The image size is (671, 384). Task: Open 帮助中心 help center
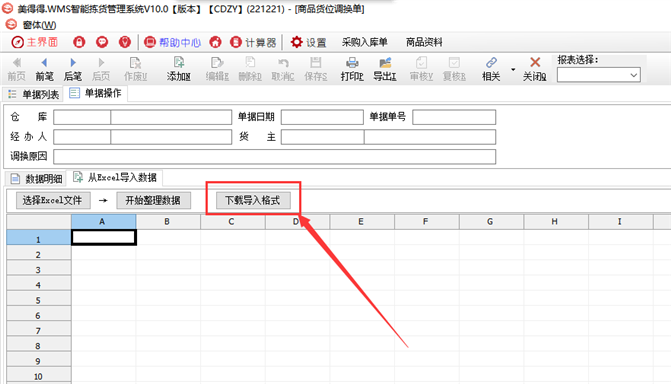[x=172, y=42]
